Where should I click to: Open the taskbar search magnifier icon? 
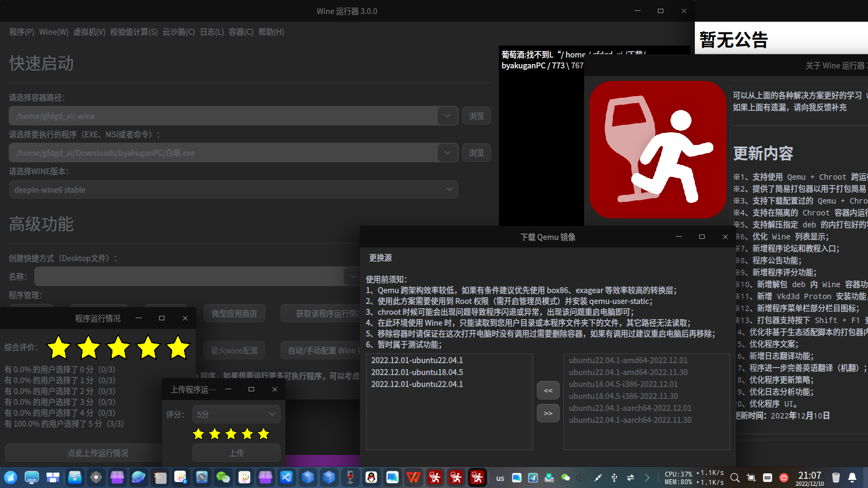(x=735, y=478)
